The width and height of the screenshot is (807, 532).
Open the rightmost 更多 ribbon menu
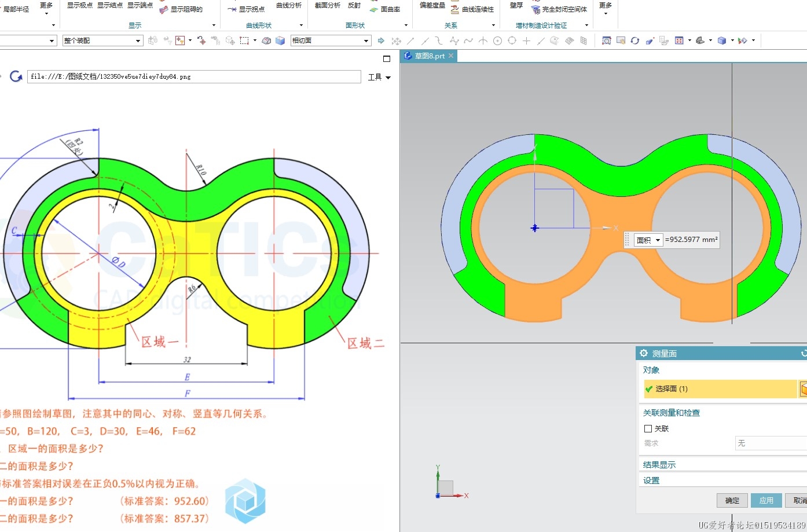(606, 8)
